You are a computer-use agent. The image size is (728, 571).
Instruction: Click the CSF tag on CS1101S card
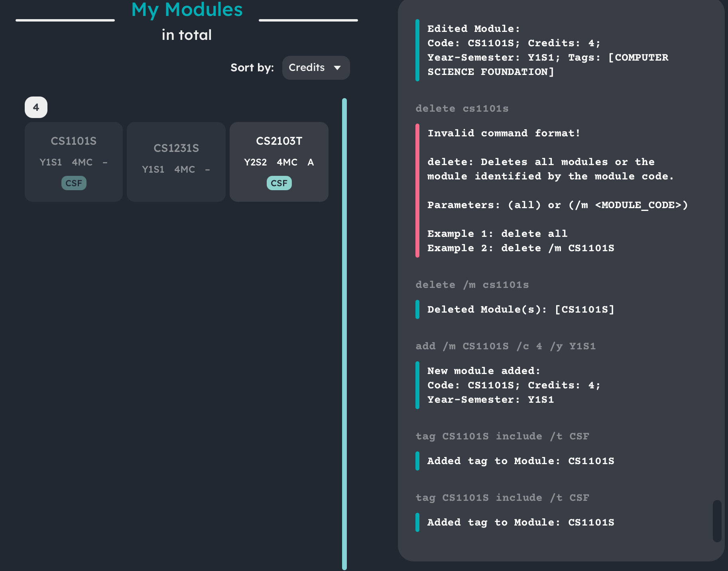[x=74, y=183]
